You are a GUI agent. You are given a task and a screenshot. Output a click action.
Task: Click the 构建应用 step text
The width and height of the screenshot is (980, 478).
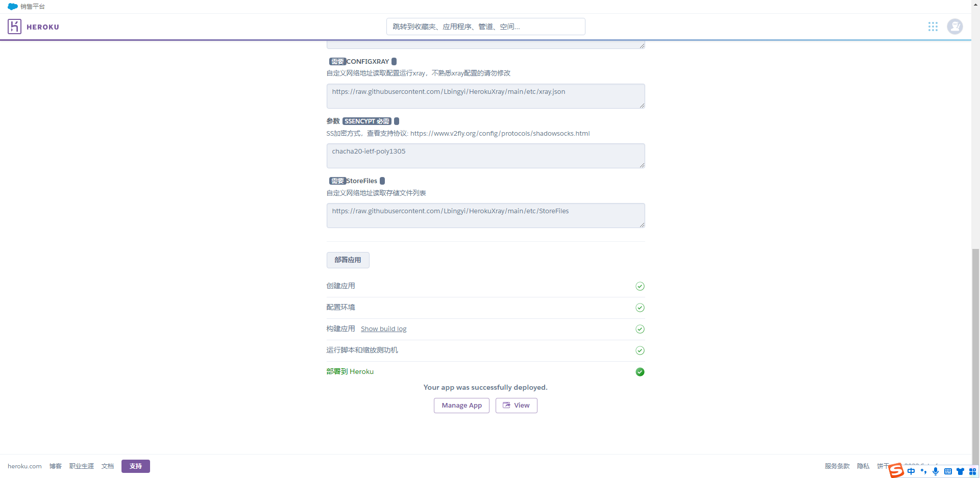tap(340, 329)
